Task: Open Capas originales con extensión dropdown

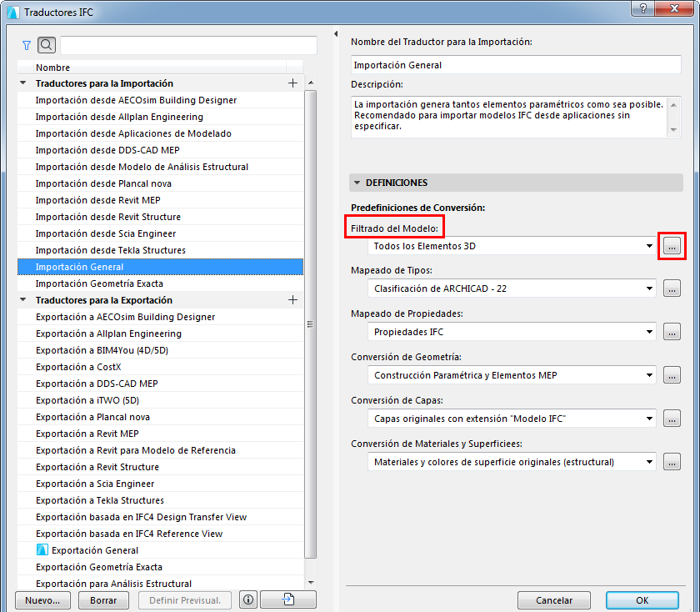Action: click(x=512, y=419)
